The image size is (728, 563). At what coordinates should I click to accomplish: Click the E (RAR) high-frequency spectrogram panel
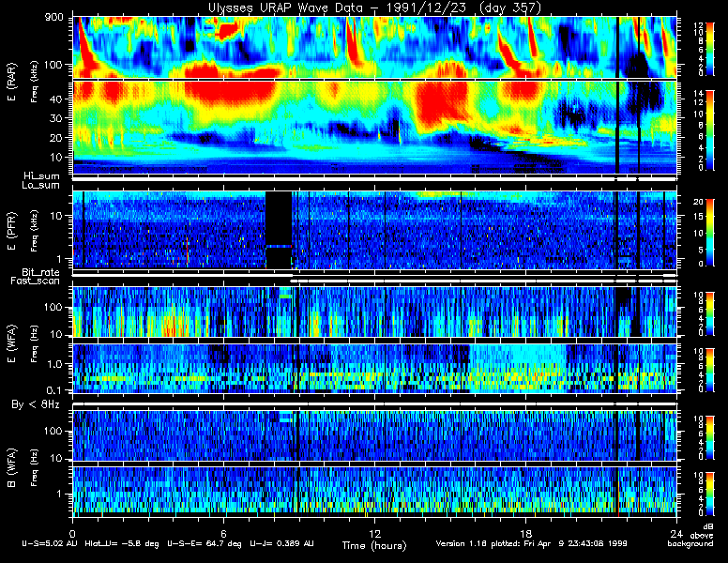pos(374,47)
